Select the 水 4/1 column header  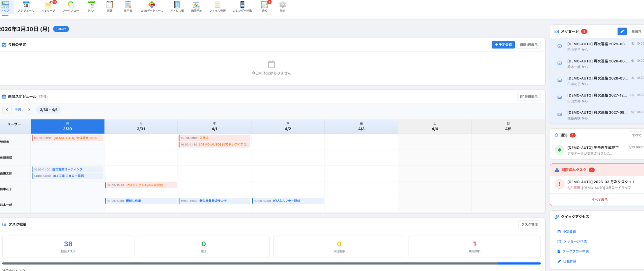214,126
